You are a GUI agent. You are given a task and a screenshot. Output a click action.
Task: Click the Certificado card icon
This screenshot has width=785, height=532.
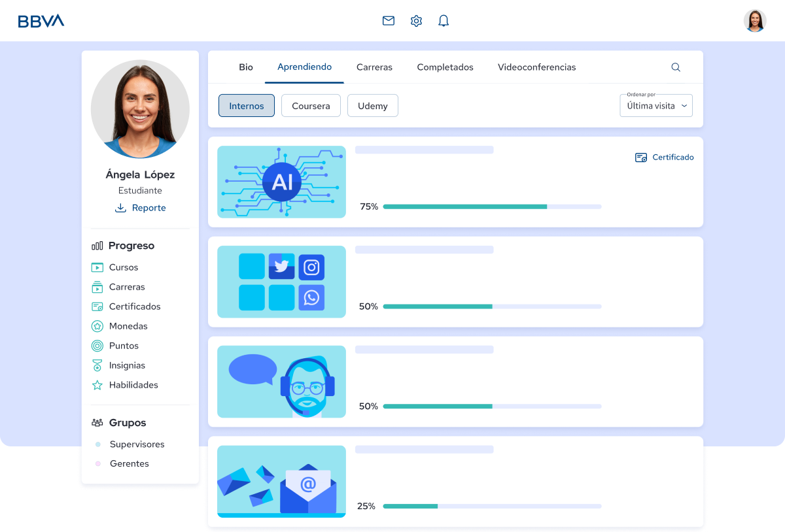pos(641,158)
